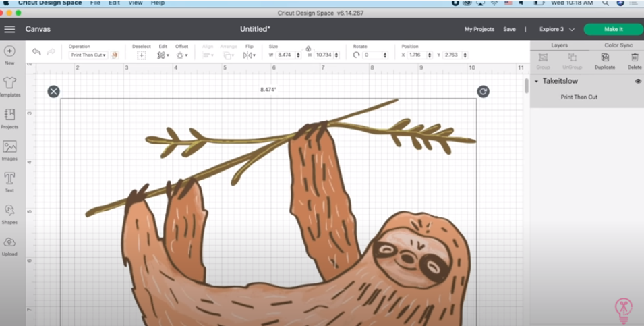Open the Cricut Design Space app menu
The width and height of the screenshot is (644, 326).
click(50, 3)
